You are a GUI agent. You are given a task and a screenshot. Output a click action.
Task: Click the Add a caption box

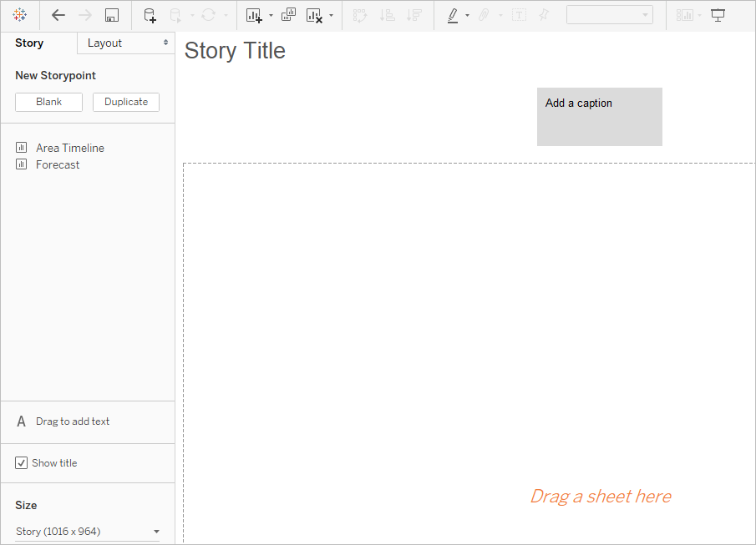pyautogui.click(x=599, y=117)
